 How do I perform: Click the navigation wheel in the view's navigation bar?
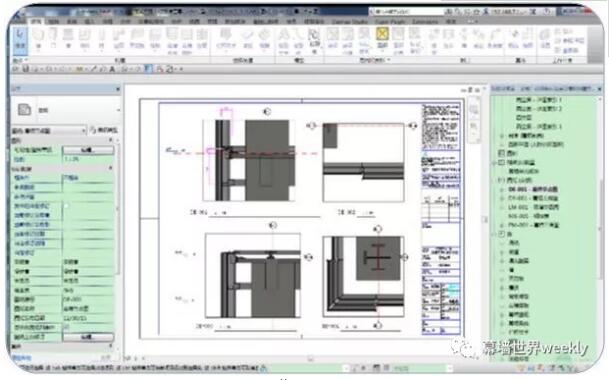pos(474,110)
